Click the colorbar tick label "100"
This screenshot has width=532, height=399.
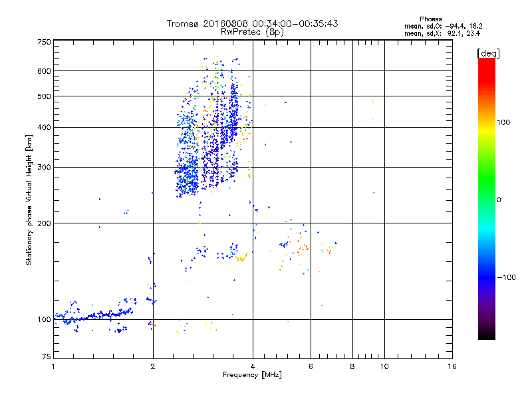point(503,122)
